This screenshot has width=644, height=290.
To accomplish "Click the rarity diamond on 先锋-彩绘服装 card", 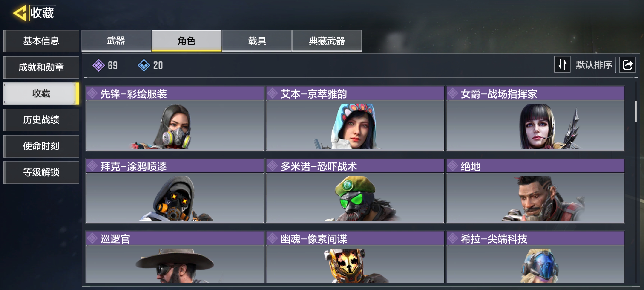I will click(92, 93).
